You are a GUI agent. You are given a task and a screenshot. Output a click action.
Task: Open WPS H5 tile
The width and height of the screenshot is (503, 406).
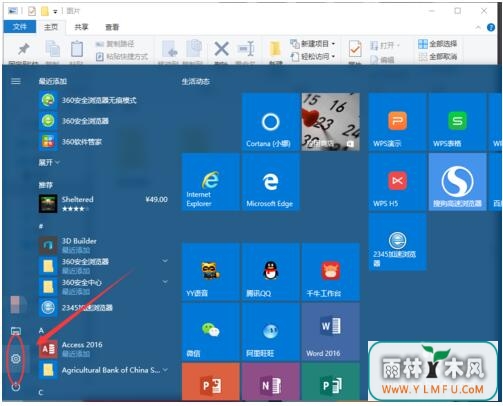[x=397, y=182]
